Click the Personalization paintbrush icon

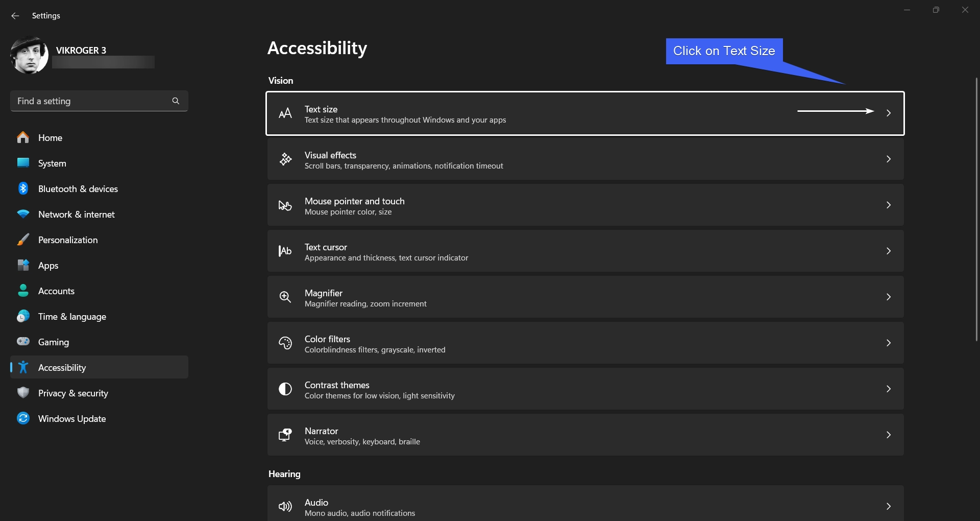(23, 240)
